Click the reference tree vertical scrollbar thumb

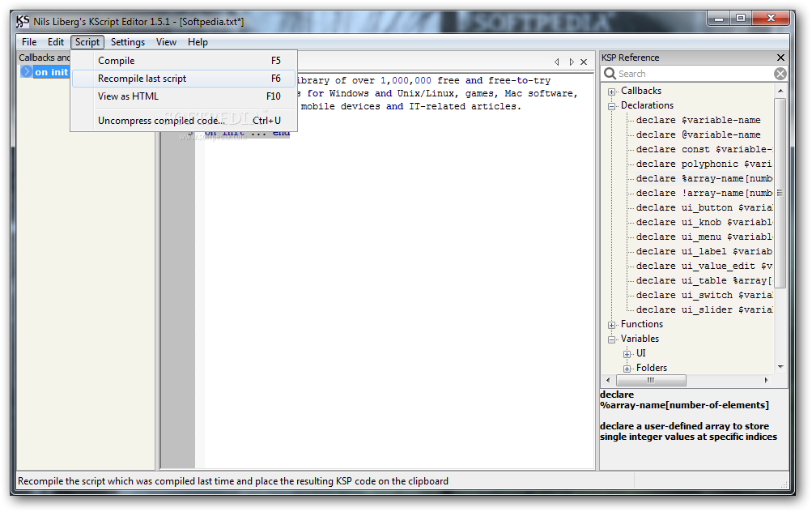[780, 193]
